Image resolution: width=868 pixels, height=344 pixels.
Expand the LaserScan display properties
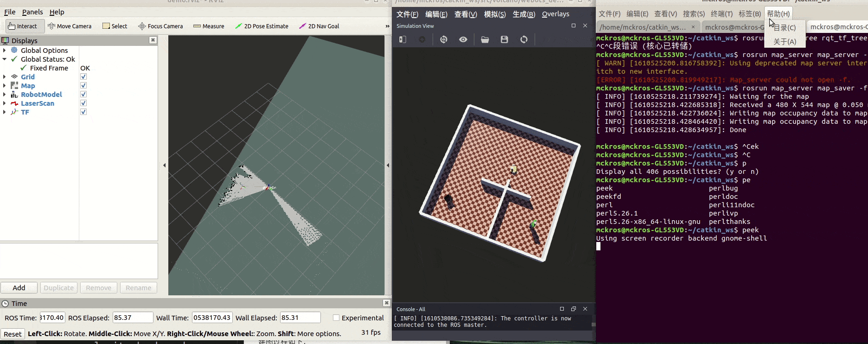pos(5,103)
